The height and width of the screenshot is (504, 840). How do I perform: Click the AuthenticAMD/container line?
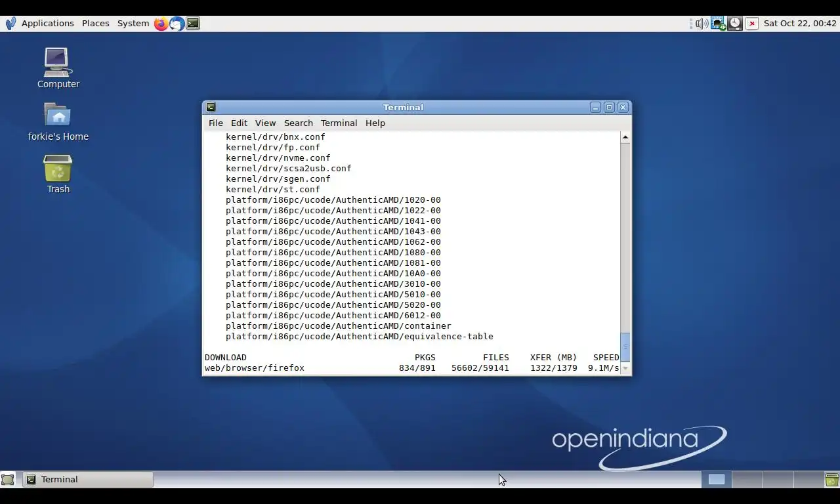[x=339, y=326]
